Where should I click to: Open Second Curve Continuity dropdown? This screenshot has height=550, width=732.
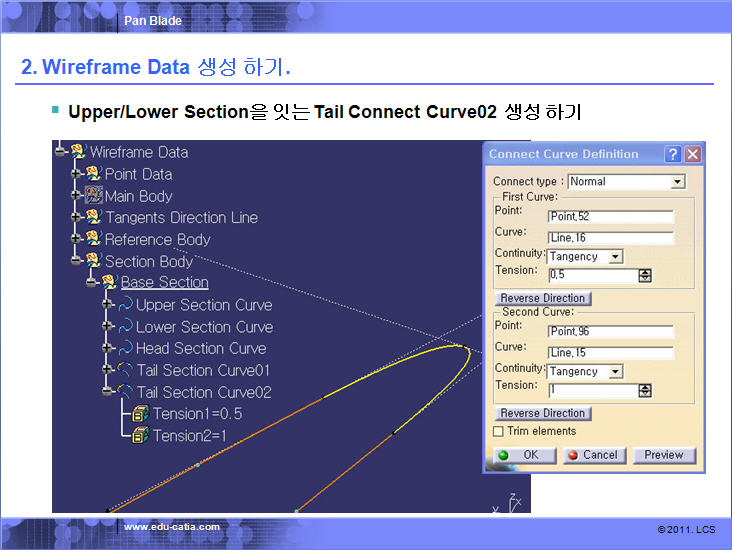pos(615,372)
